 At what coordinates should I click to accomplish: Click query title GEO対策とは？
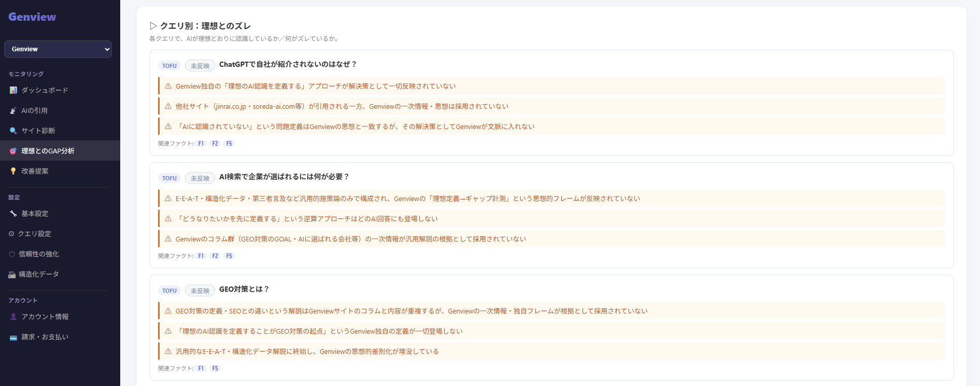pos(244,289)
